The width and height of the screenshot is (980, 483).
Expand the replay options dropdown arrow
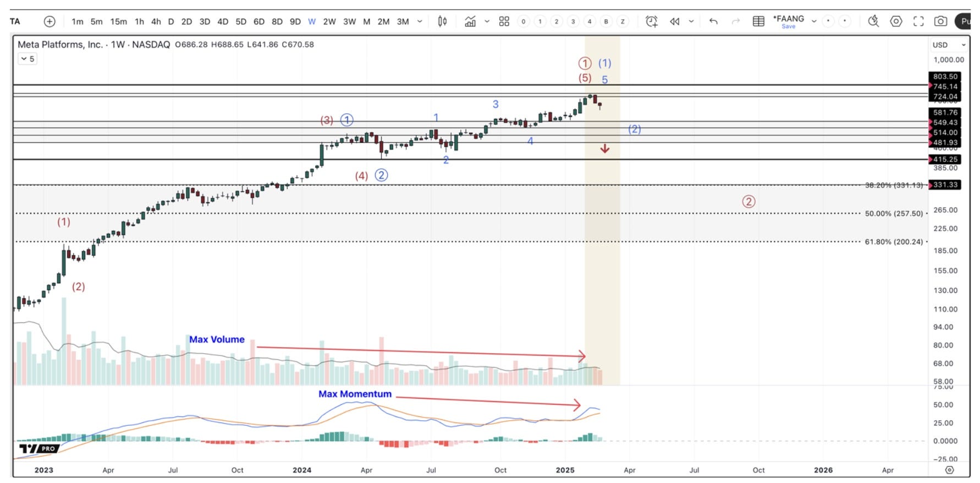click(x=691, y=21)
